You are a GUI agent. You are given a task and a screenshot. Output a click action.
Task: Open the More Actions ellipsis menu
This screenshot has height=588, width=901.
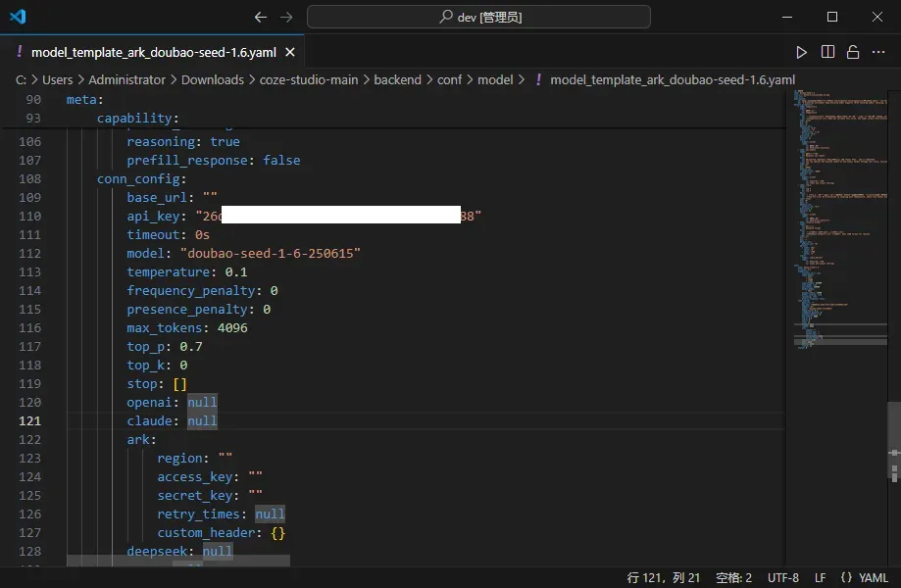[x=878, y=52]
